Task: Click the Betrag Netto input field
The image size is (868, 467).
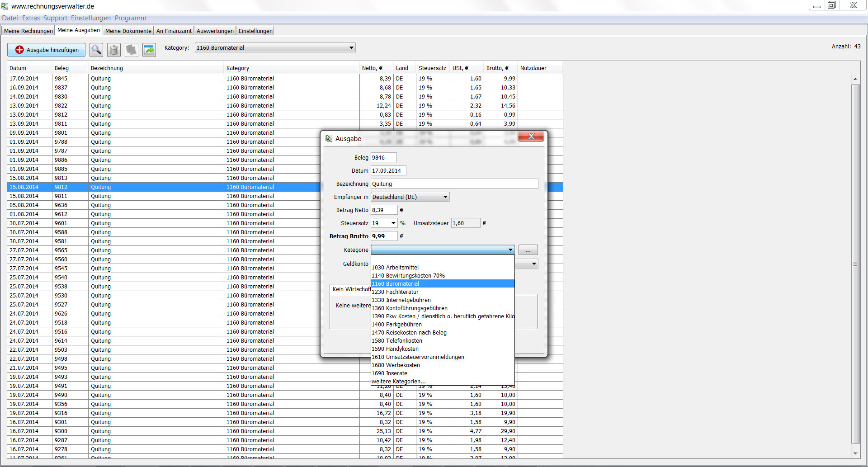Action: tap(384, 210)
